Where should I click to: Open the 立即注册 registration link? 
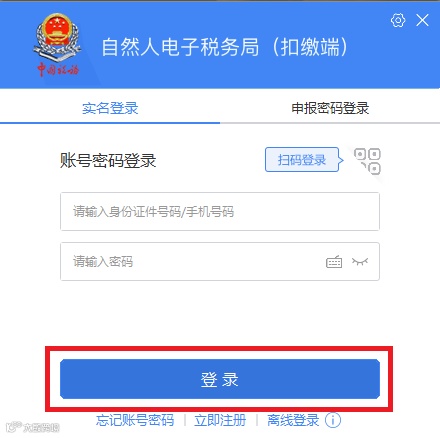point(220,420)
